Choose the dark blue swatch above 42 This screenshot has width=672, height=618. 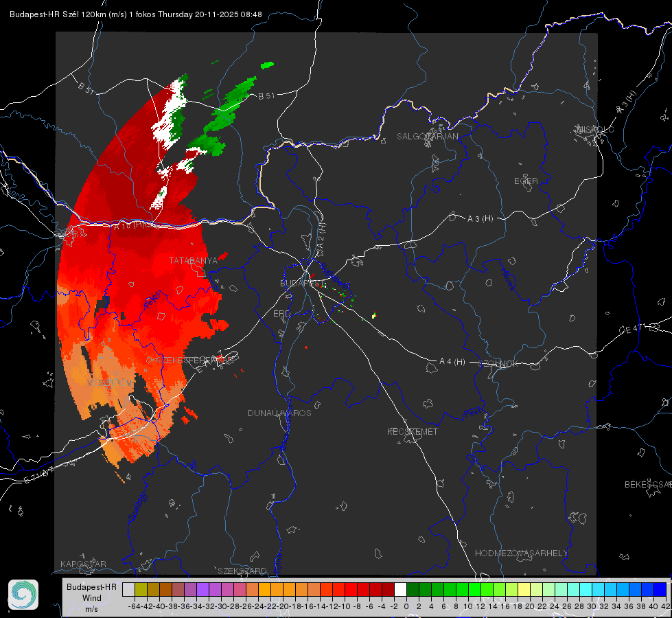click(660, 589)
